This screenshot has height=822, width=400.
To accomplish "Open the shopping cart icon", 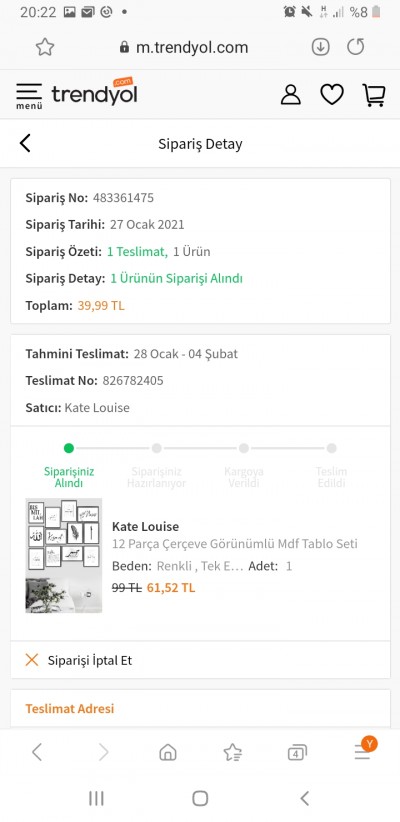I will (374, 95).
